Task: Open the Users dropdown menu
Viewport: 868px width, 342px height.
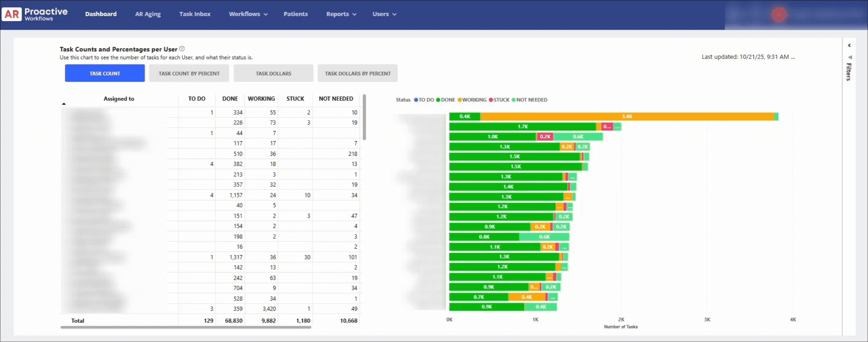Action: [x=384, y=14]
